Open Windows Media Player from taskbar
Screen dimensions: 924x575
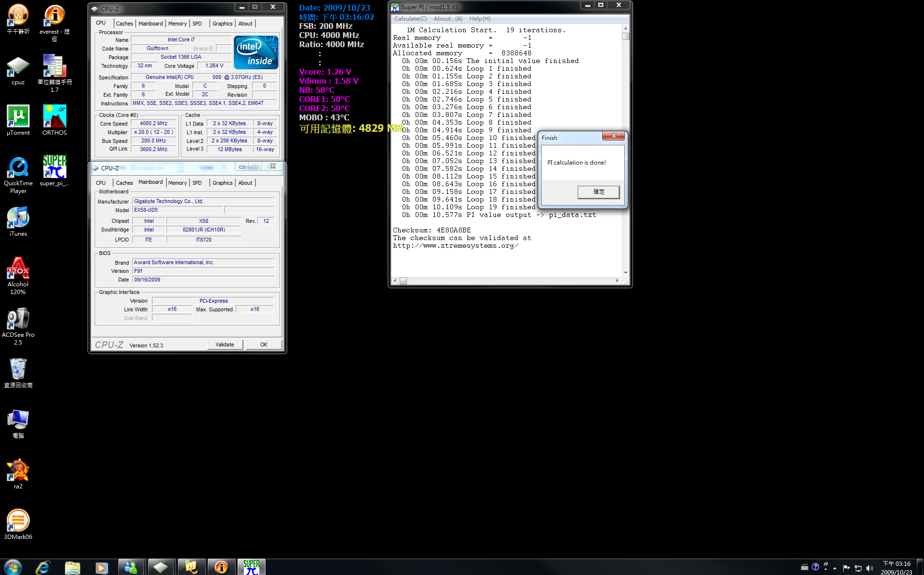101,567
